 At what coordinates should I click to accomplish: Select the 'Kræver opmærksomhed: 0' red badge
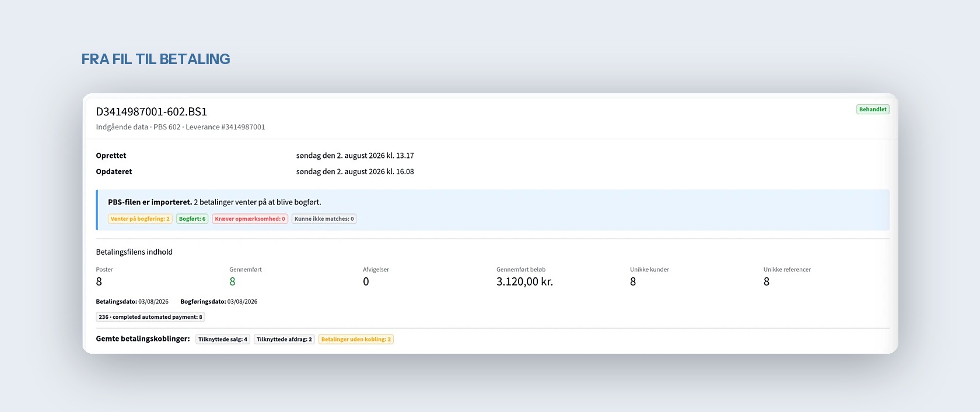(x=250, y=219)
